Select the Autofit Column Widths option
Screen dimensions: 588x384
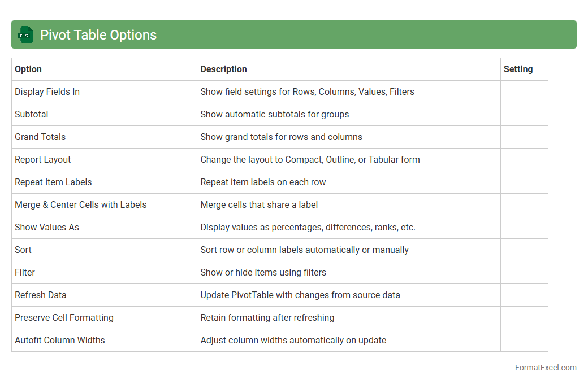tap(60, 340)
